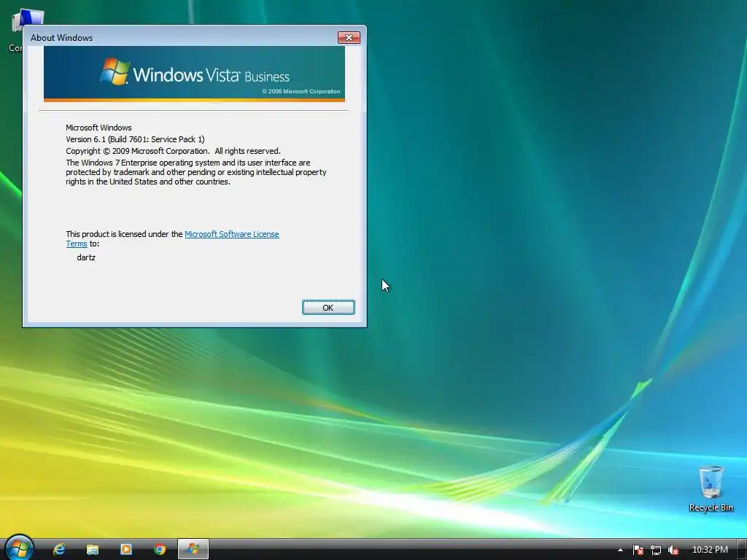Click the Windows Vista Business banner

click(194, 74)
